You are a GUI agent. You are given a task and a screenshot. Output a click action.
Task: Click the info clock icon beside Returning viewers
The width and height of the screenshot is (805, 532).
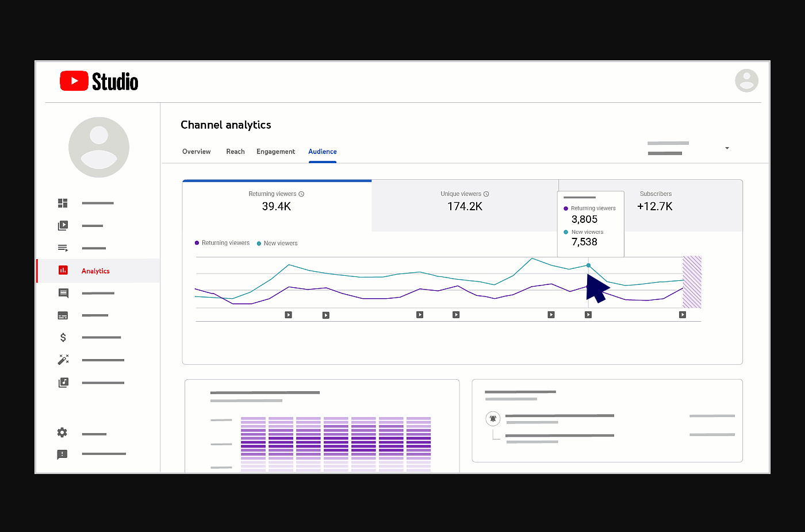click(x=301, y=194)
